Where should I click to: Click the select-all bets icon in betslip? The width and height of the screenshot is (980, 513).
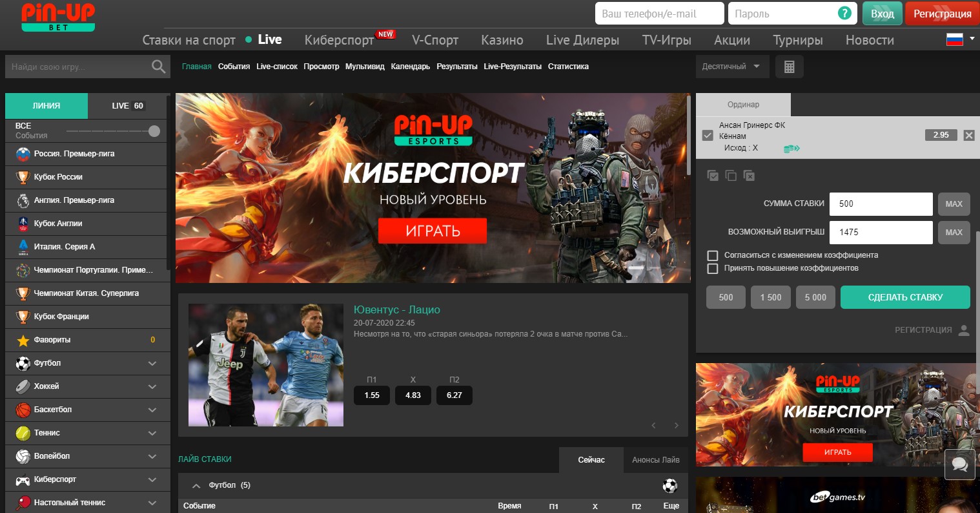point(713,175)
